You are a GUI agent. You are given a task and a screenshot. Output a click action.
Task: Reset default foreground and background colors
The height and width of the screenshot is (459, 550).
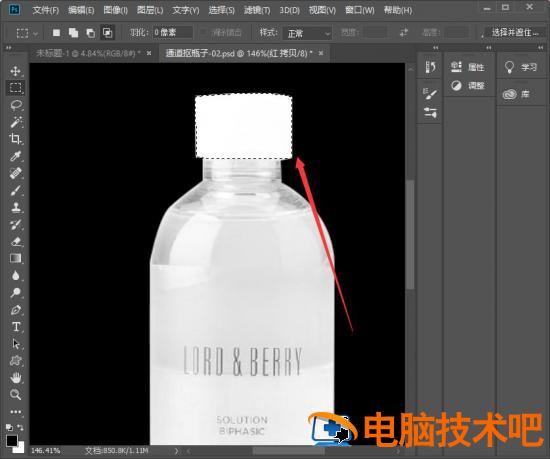tap(9, 427)
